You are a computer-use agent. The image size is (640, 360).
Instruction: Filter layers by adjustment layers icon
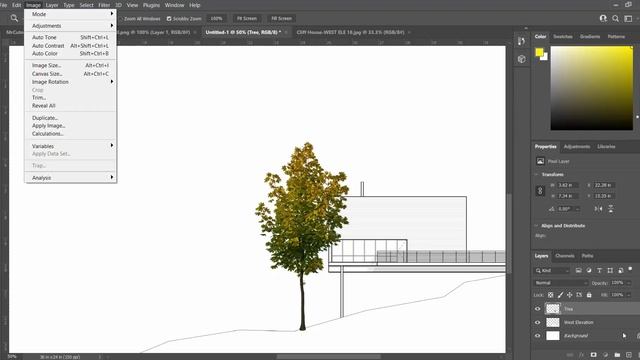tap(589, 270)
